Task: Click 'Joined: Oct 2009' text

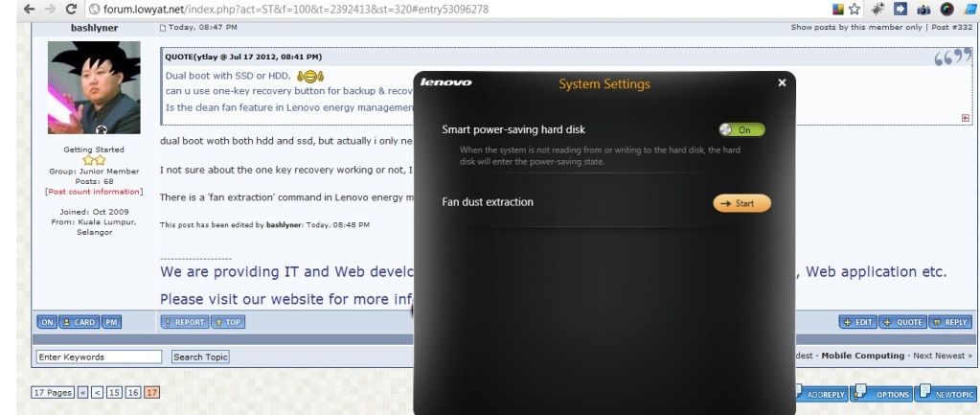Action: click(x=94, y=212)
